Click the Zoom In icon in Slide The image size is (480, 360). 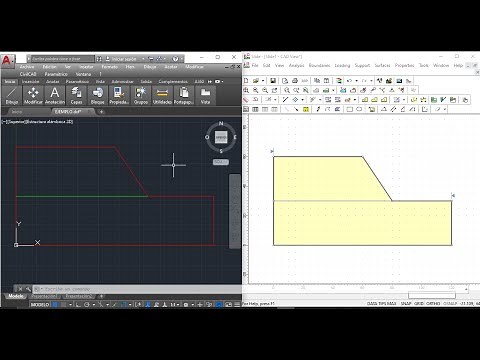tap(255, 90)
